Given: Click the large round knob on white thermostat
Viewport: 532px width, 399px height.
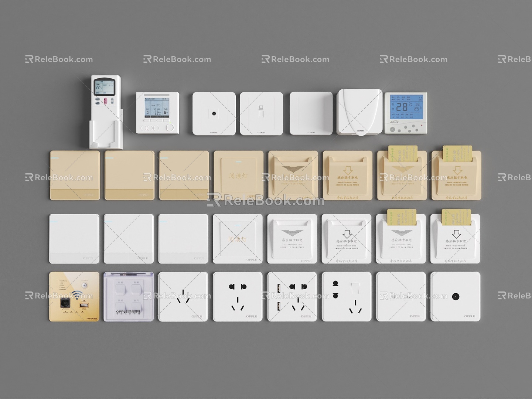Looking at the screenshot, I should (170, 128).
